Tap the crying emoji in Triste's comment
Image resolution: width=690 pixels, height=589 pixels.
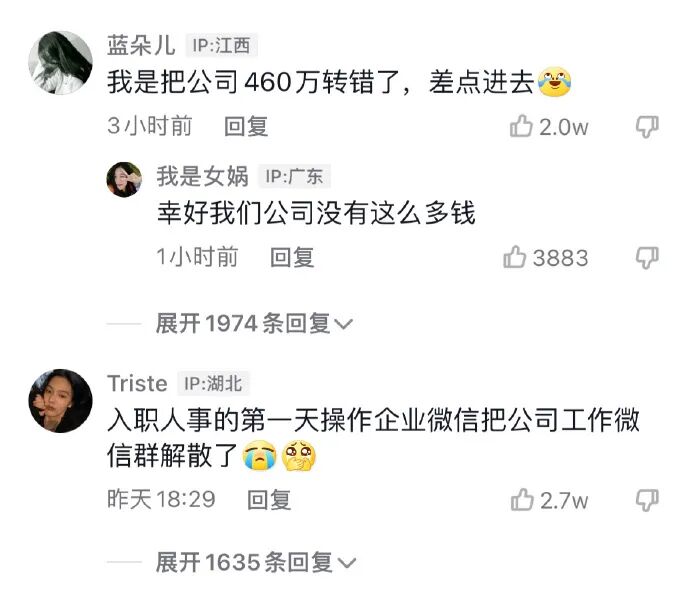click(x=260, y=456)
